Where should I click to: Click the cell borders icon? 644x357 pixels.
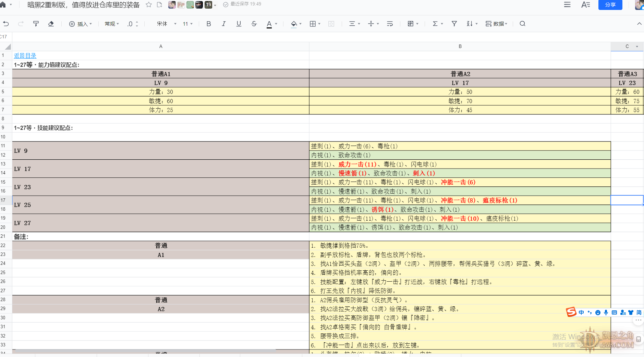coord(313,24)
